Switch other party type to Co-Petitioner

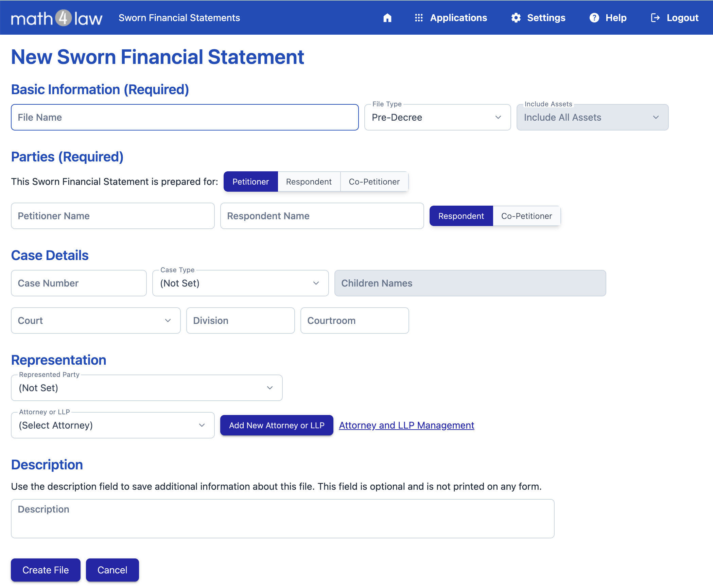526,216
